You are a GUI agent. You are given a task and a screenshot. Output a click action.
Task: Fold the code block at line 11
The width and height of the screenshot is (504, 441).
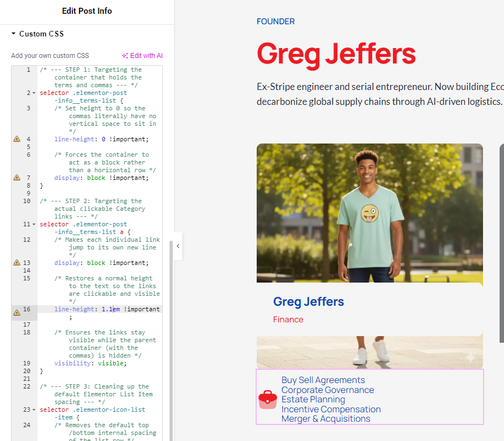tap(34, 224)
